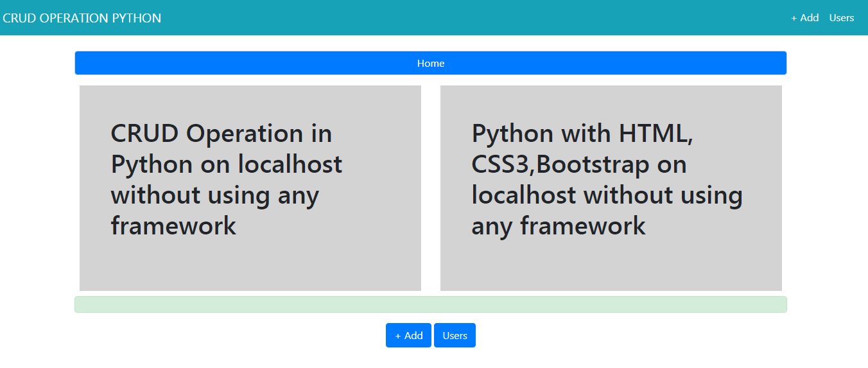Viewport: 868px width, 368px height.
Task: Click the blue Users button below the cards
Action: [455, 335]
